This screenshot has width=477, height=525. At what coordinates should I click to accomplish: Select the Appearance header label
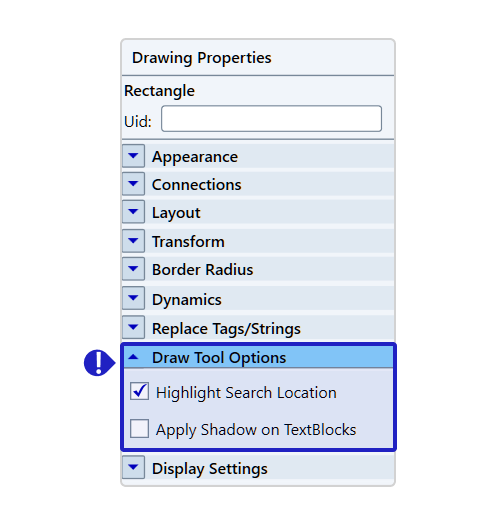195,157
